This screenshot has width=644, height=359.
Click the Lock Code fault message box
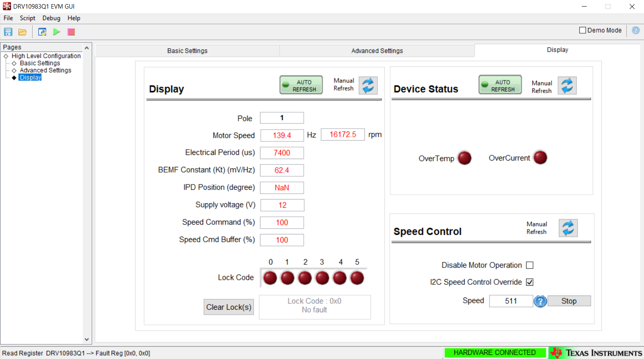pos(315,307)
